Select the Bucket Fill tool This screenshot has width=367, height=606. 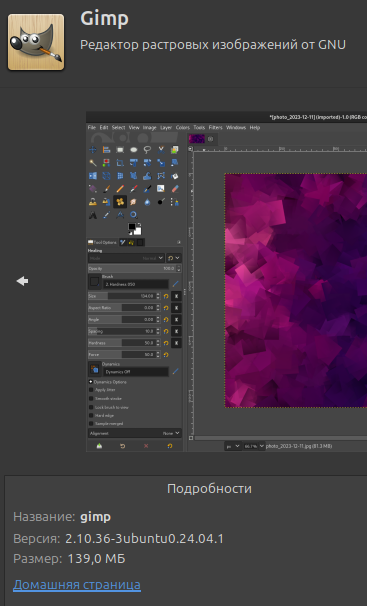pos(175,176)
